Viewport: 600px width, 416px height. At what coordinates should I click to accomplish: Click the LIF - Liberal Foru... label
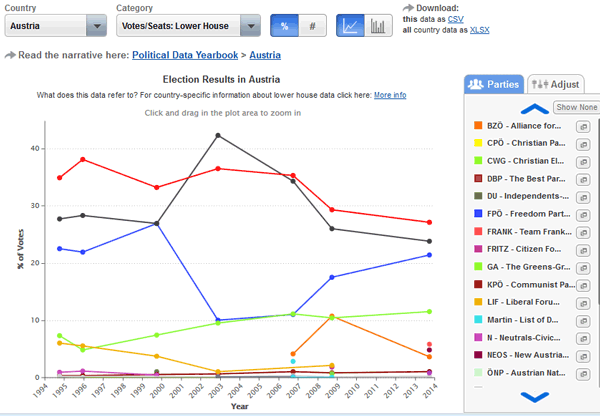(523, 302)
